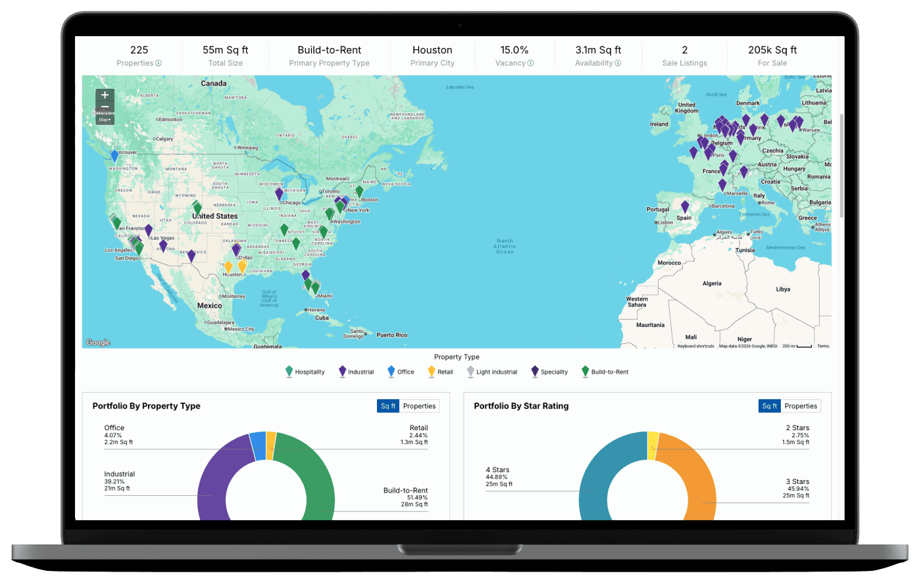This screenshot has height=588, width=921.
Task: Click the info icon beside Vacancy
Action: click(x=531, y=63)
